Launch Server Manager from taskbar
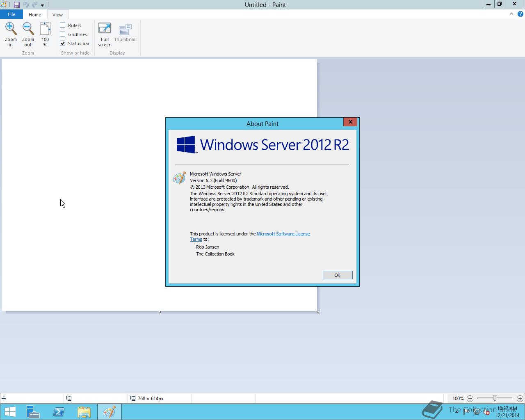 pos(33,412)
